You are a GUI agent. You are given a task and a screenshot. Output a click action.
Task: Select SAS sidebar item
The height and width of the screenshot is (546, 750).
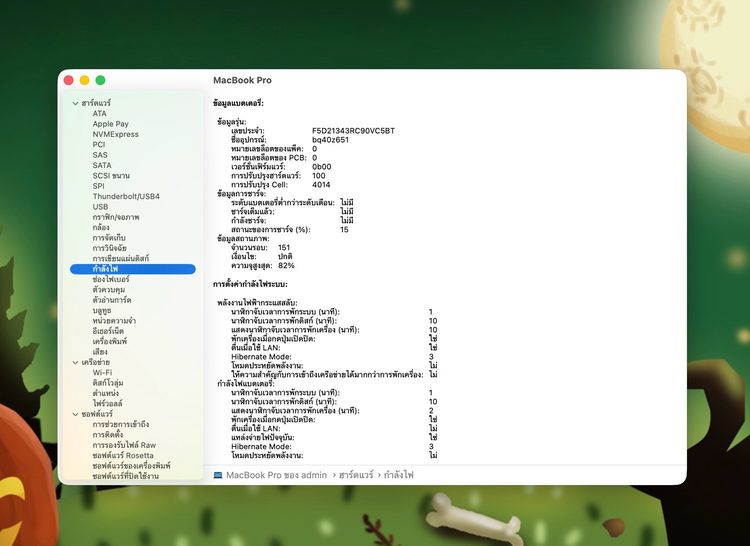(x=100, y=155)
